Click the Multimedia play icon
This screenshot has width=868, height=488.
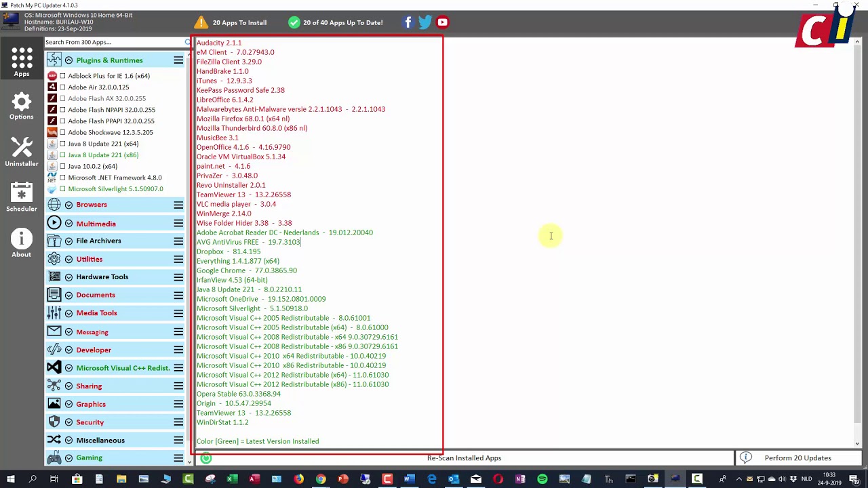click(x=54, y=223)
